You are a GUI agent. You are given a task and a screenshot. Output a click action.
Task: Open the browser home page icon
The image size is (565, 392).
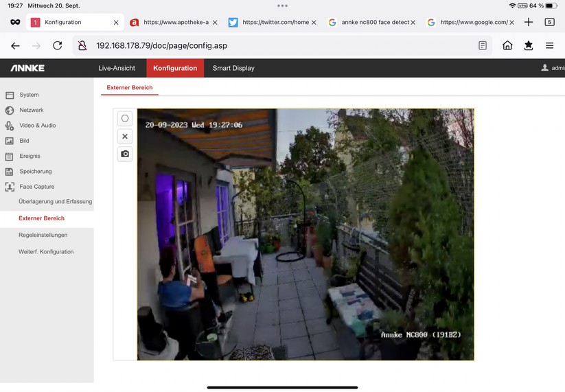tap(507, 45)
